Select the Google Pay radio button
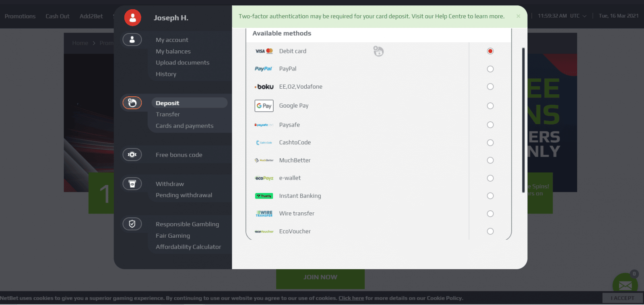 [490, 106]
